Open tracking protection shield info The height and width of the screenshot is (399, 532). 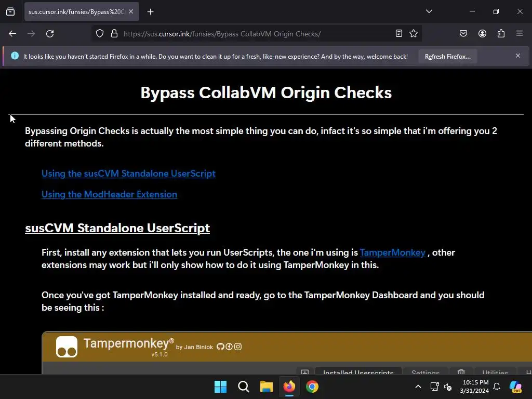tap(99, 34)
